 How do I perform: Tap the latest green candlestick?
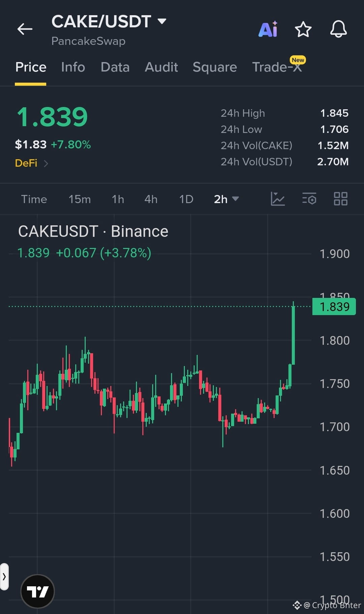[293, 334]
